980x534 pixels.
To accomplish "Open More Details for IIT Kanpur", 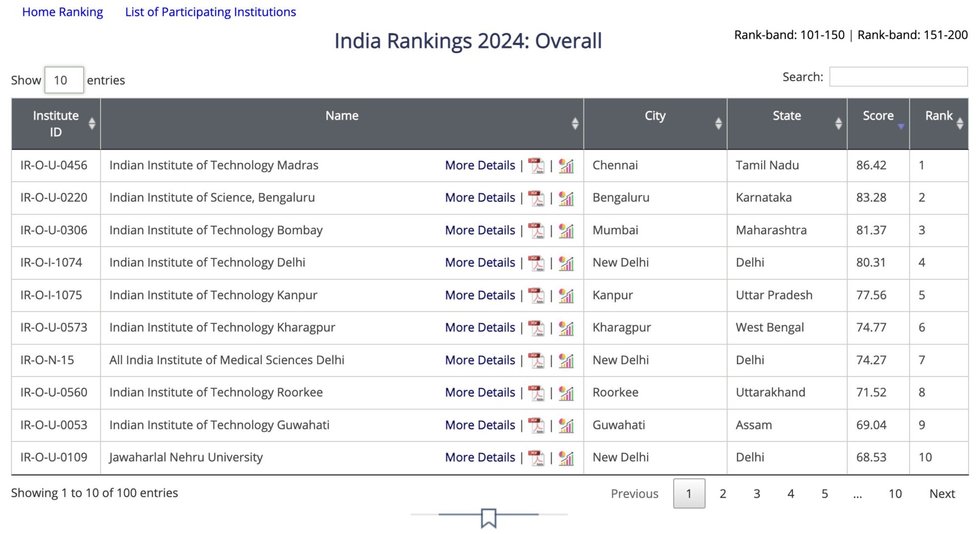I will tap(480, 295).
